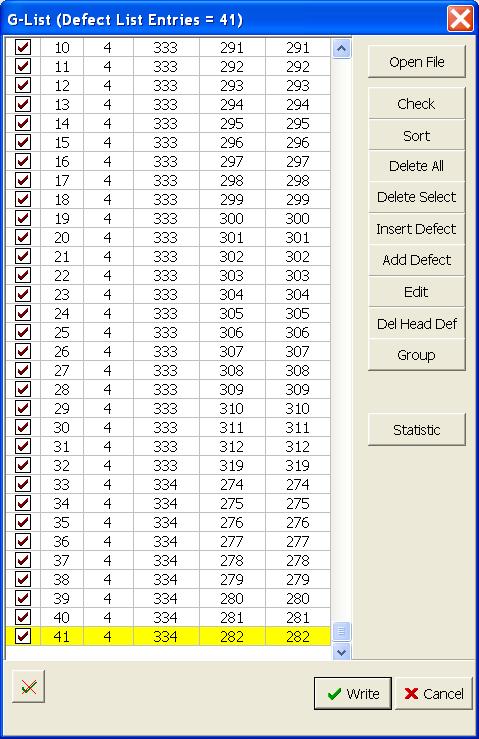This screenshot has height=739, width=479.
Task: Click Delete All button
Action: click(x=416, y=166)
